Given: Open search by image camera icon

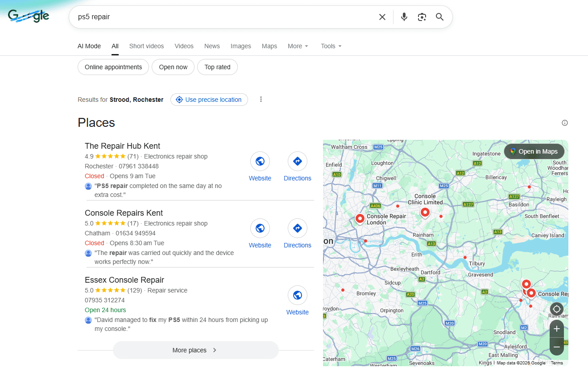Looking at the screenshot, I should coord(422,17).
